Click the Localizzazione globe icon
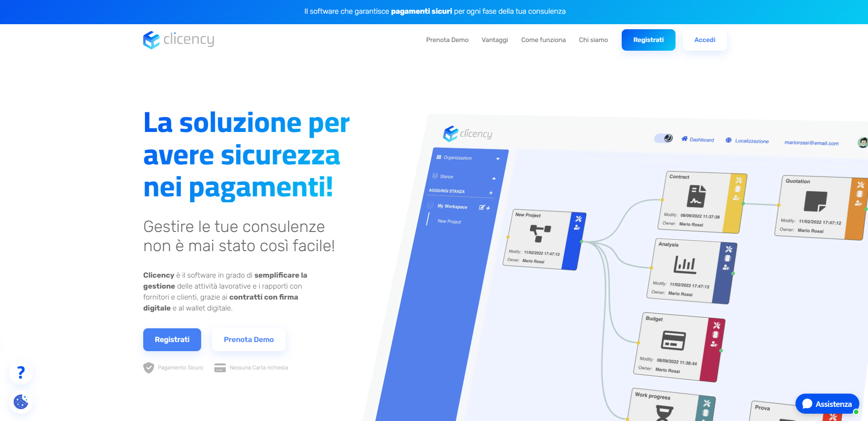The width and height of the screenshot is (868, 421). 728,140
